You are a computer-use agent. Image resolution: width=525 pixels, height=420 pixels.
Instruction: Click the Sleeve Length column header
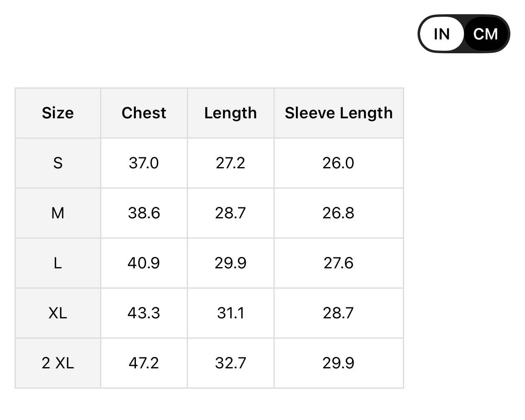click(339, 113)
